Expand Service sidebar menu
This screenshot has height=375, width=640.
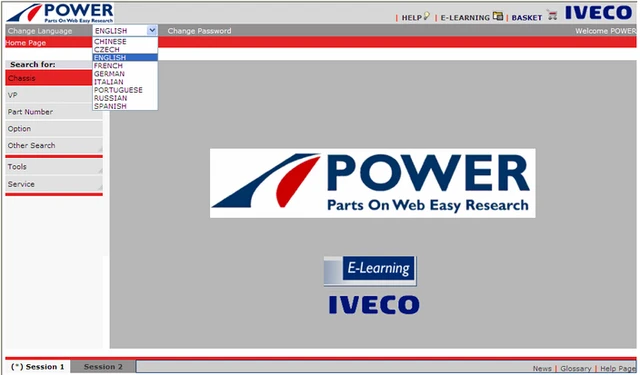(54, 184)
